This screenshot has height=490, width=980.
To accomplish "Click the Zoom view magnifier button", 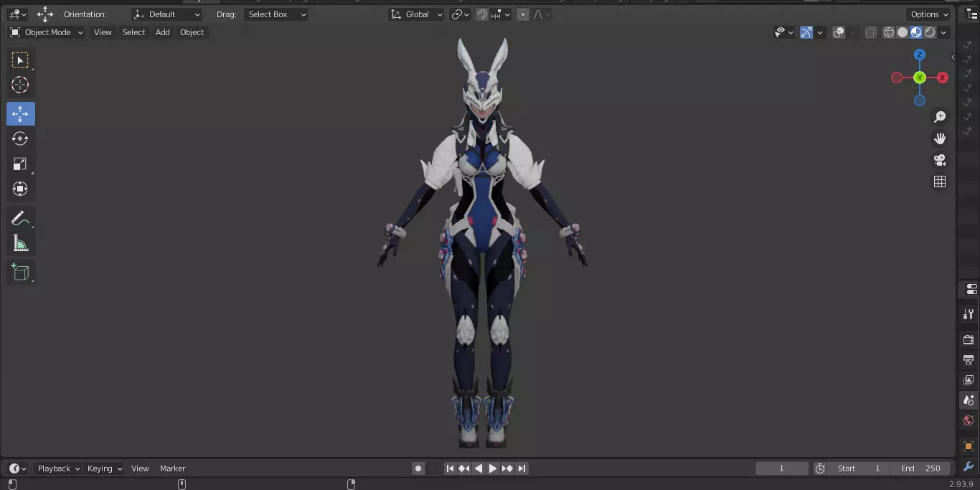I will 940,117.
